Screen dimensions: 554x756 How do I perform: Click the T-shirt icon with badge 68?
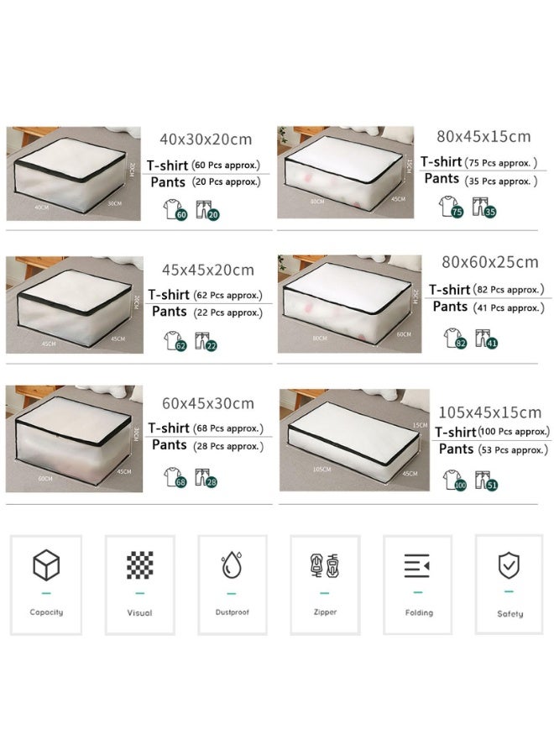175,477
